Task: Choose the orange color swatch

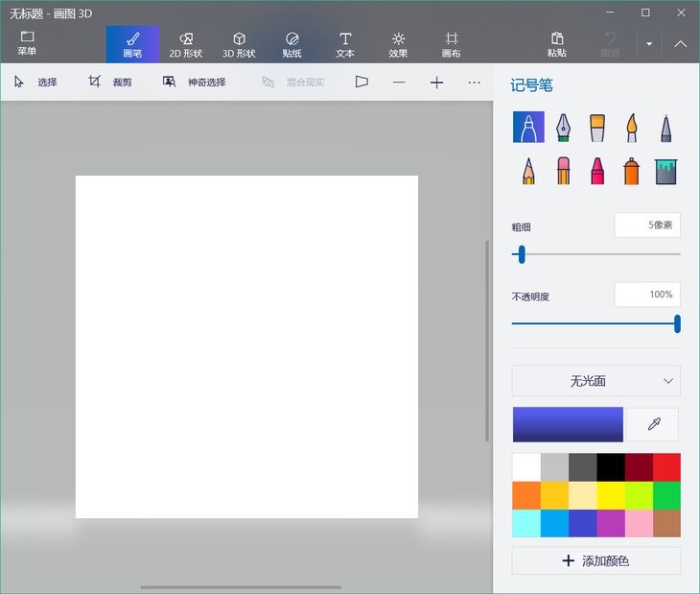Action: pyautogui.click(x=526, y=495)
